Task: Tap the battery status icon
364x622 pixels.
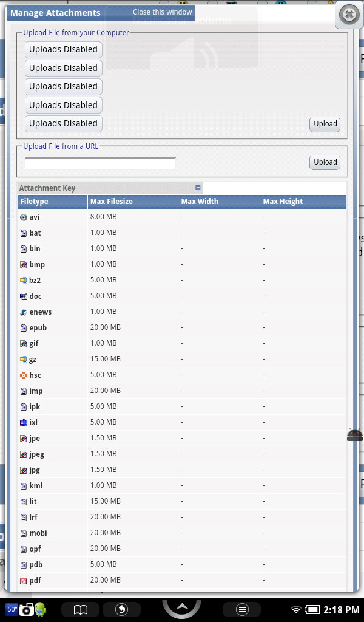Action: [x=312, y=610]
